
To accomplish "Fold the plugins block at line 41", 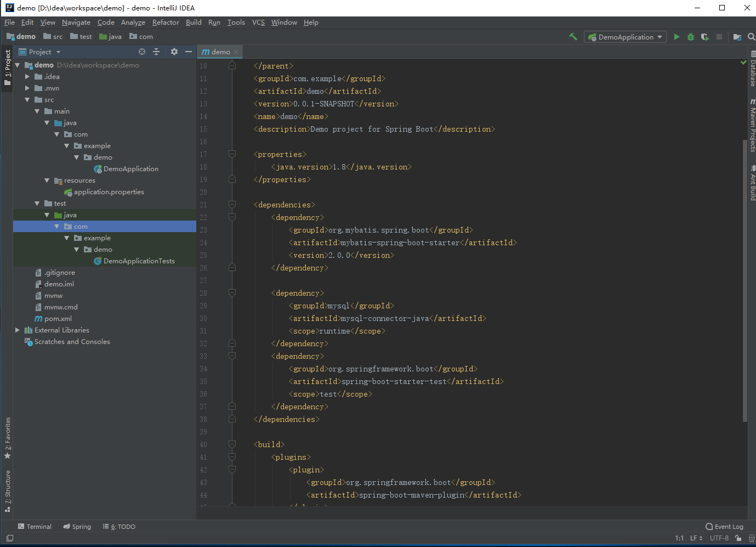I will 232,457.
